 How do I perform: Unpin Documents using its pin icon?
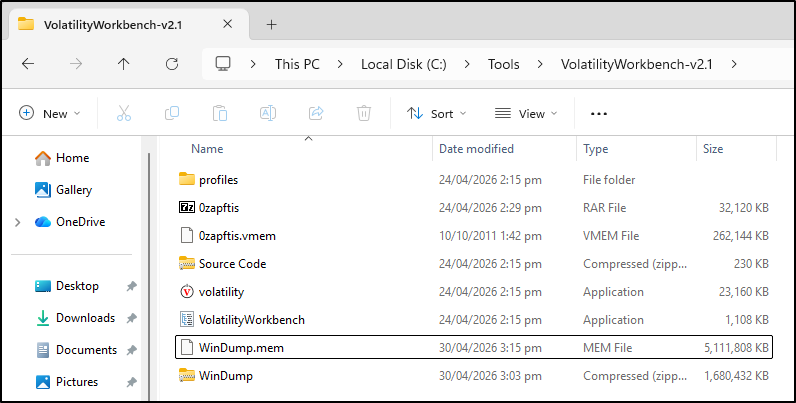click(131, 350)
